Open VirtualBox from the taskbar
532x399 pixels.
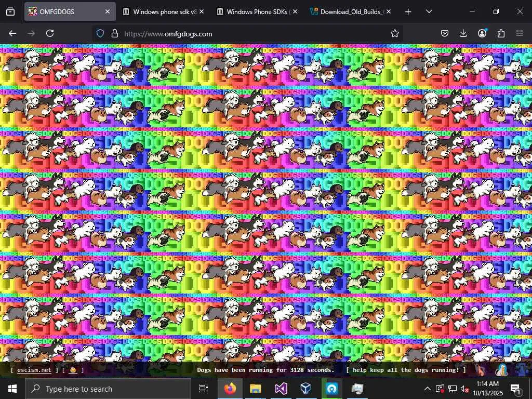(306, 389)
